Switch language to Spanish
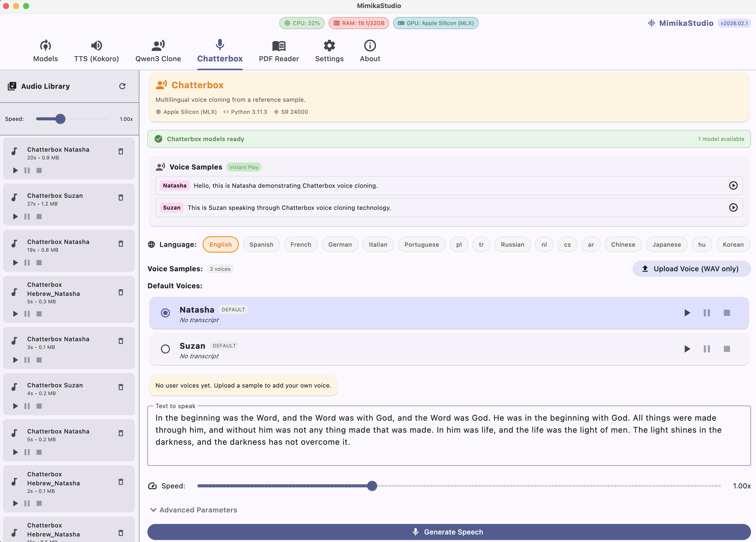Image resolution: width=756 pixels, height=542 pixels. [261, 244]
